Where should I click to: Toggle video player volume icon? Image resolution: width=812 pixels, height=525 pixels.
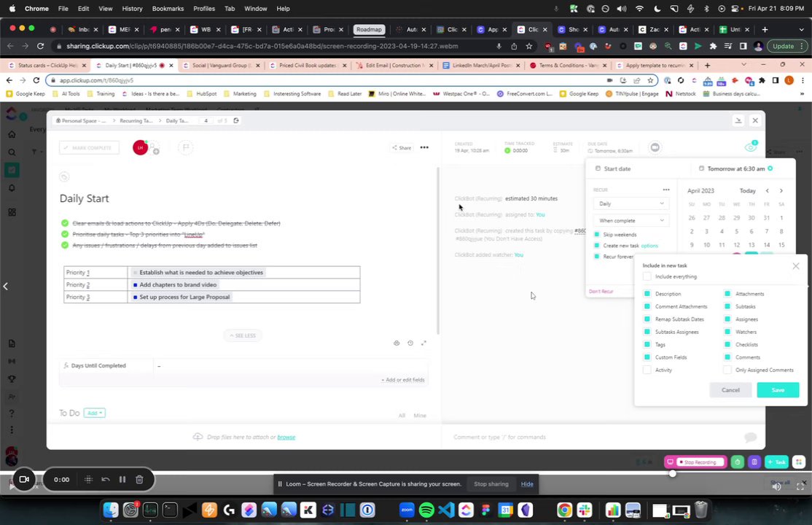point(776,486)
